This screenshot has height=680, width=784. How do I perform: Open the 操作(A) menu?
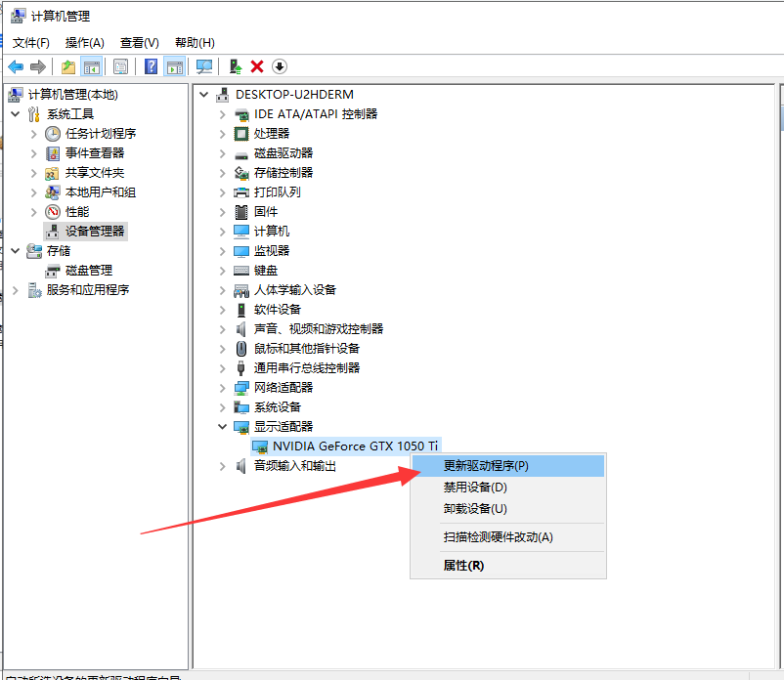pos(84,42)
